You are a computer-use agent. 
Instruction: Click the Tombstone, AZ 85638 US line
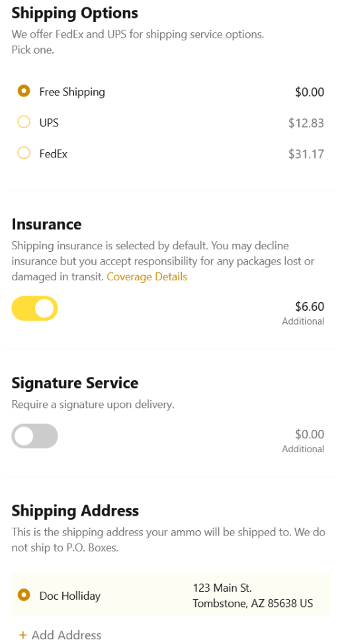coord(253,604)
